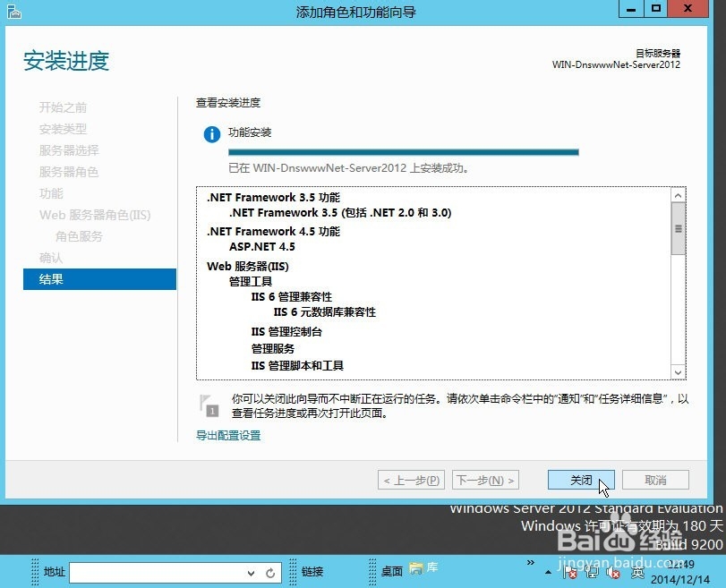Image resolution: width=726 pixels, height=588 pixels.
Task: Click the 取消 button
Action: [654, 480]
